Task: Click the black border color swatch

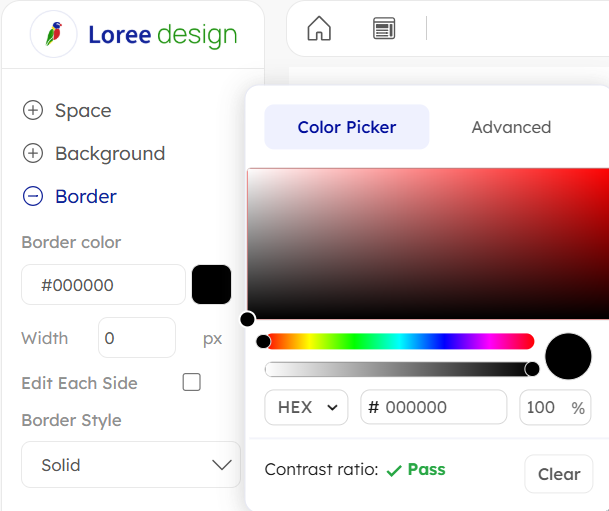Action: [211, 284]
